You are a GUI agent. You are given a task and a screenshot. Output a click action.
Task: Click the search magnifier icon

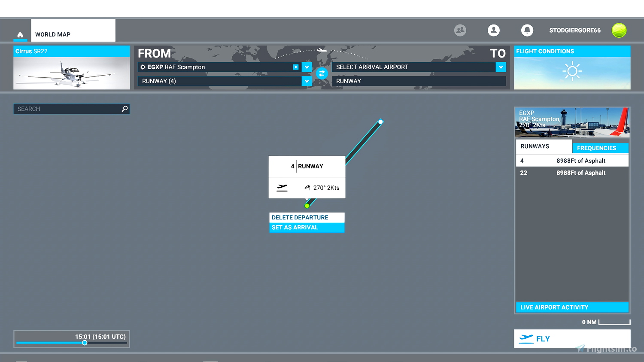pyautogui.click(x=125, y=109)
